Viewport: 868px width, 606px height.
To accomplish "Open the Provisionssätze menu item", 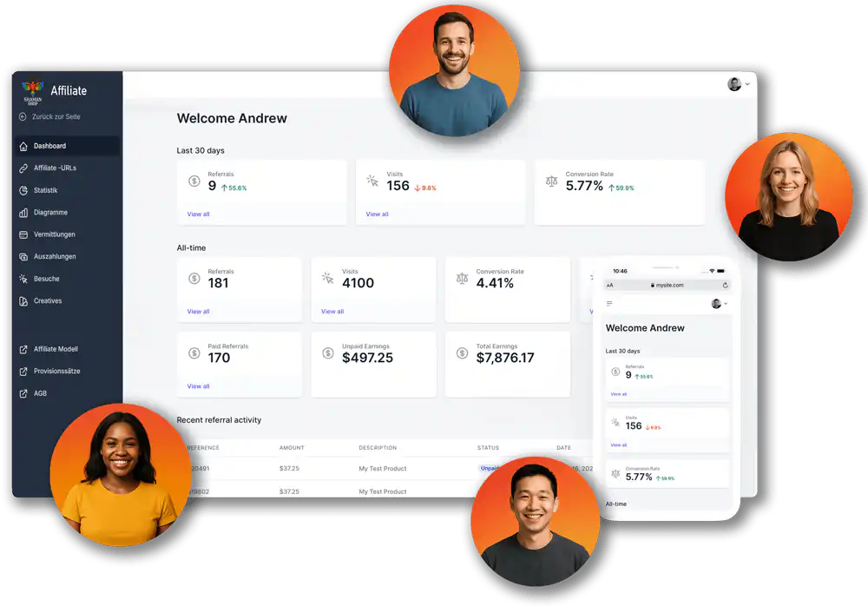I will click(x=57, y=372).
